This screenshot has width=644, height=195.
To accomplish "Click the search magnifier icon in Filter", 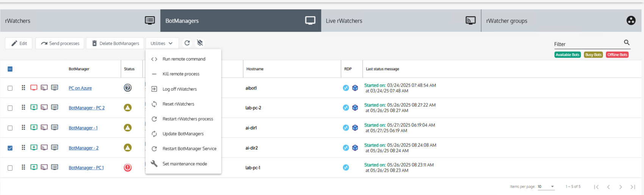I will (627, 42).
